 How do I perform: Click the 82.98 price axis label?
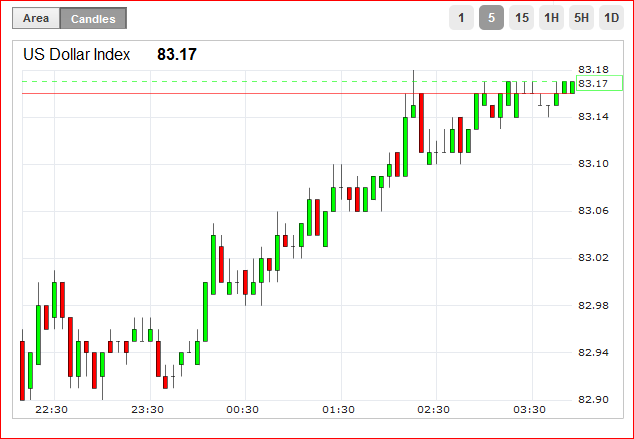(593, 306)
